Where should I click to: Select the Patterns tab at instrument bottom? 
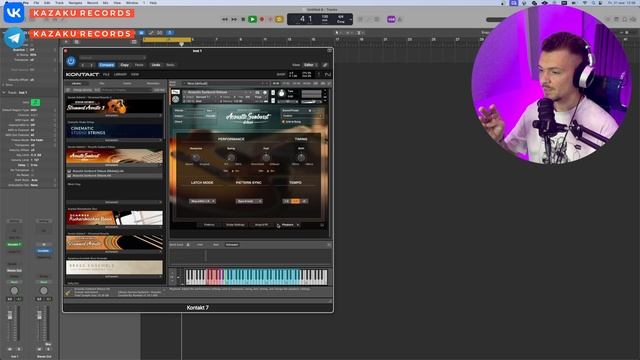tap(209, 225)
